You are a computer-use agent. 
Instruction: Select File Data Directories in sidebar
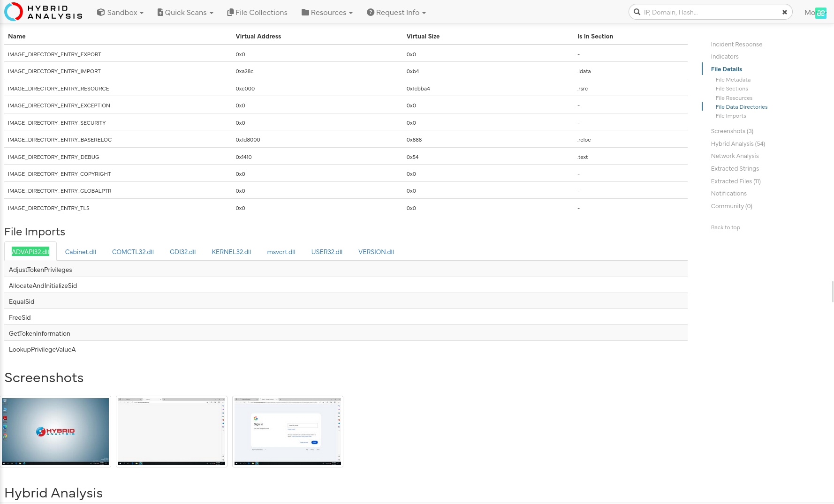pyautogui.click(x=742, y=107)
